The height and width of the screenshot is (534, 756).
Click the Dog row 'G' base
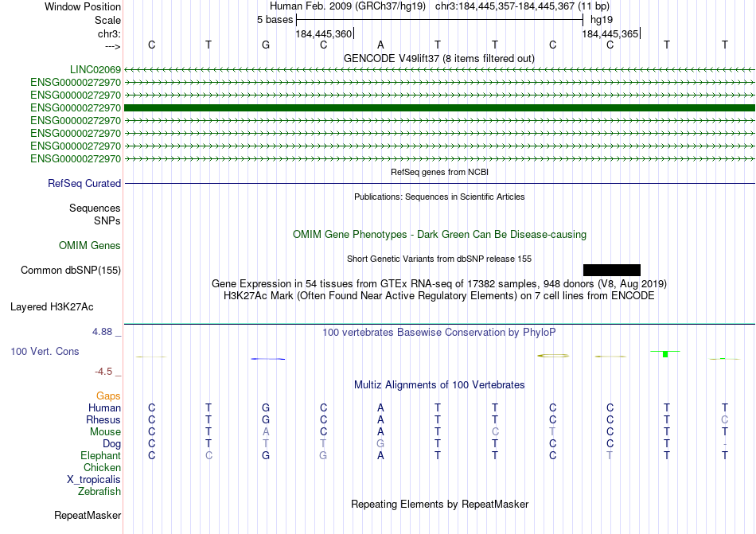pos(380,444)
